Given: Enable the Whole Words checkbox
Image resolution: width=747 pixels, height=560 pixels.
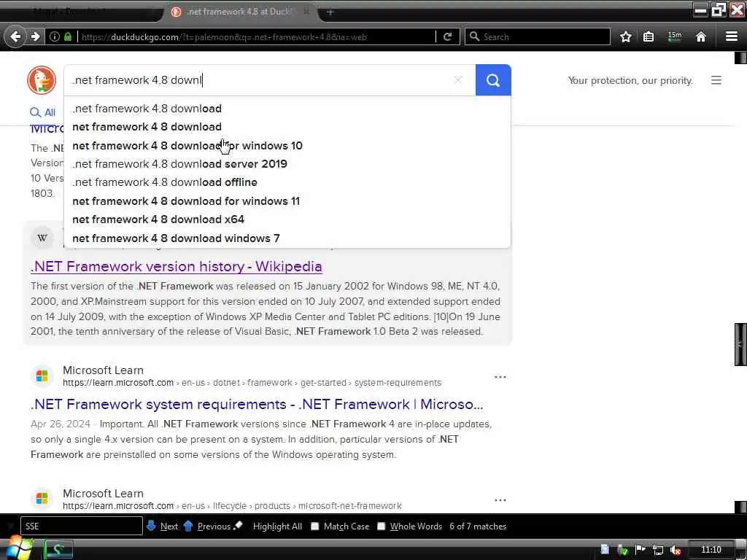Looking at the screenshot, I should [381, 526].
